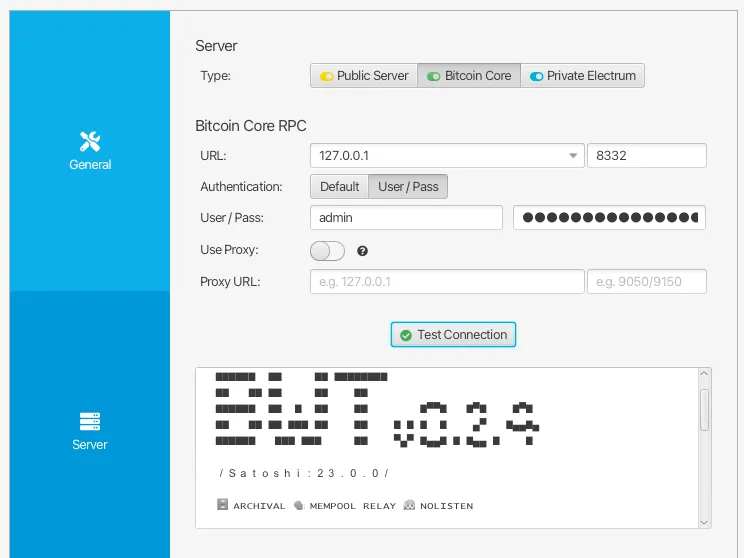Image resolution: width=744 pixels, height=558 pixels.
Task: Click the blue toggle icon on Private Electrum
Action: [x=536, y=76]
